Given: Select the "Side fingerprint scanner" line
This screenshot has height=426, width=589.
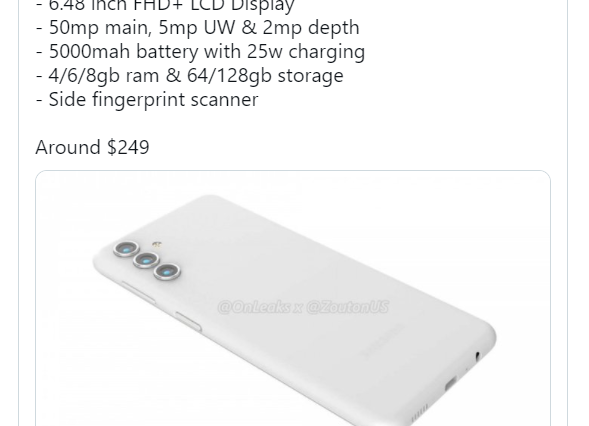Looking at the screenshot, I should (x=147, y=100).
